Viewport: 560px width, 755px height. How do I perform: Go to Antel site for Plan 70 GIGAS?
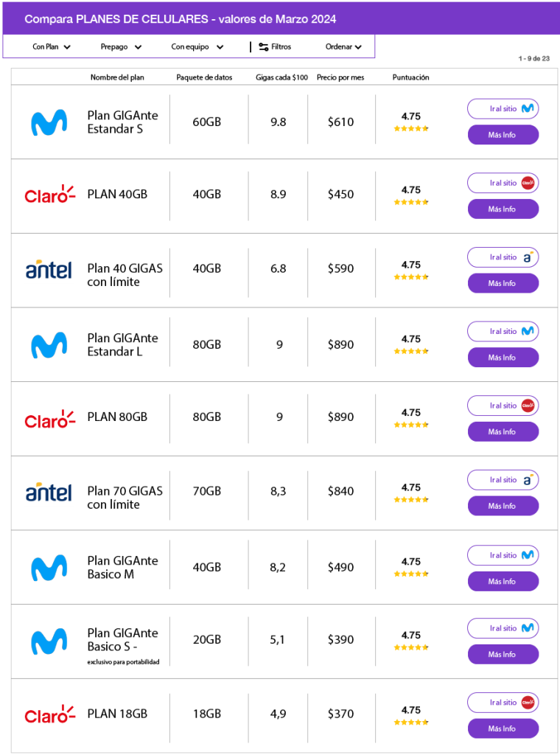[x=503, y=480]
